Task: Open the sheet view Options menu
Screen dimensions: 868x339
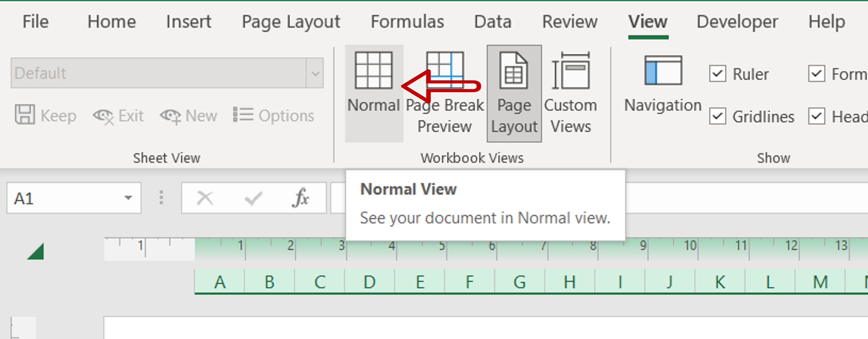Action: tap(274, 115)
